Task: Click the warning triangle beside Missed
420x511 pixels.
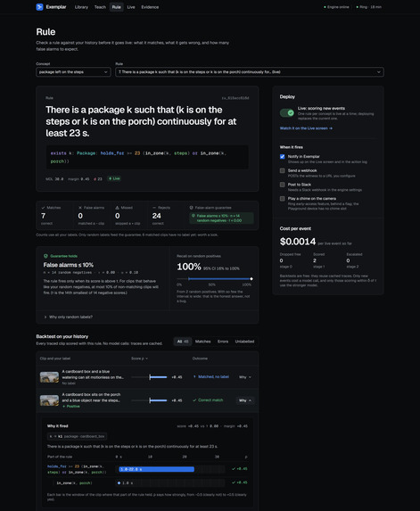Action: tap(118, 208)
